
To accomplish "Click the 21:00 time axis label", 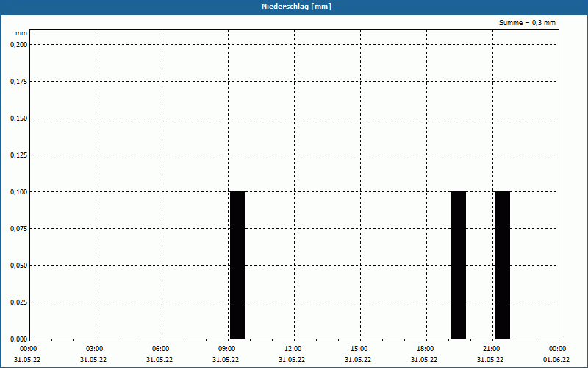I will [491, 349].
